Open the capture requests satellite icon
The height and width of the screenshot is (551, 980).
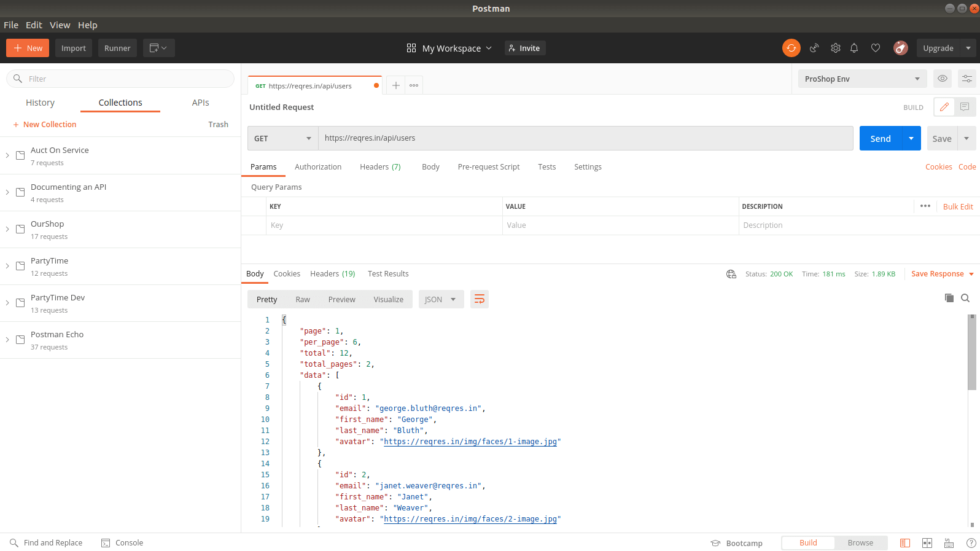(x=814, y=48)
